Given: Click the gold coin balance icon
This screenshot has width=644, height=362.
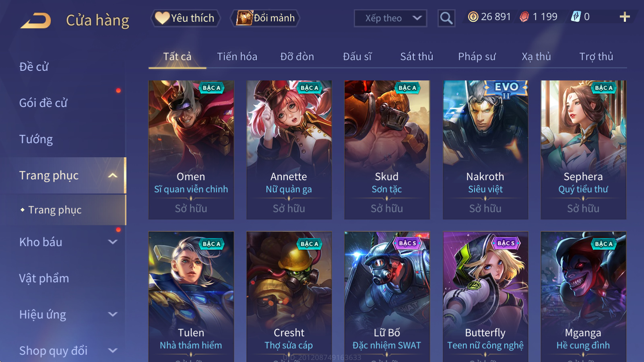Looking at the screenshot, I should 473,17.
